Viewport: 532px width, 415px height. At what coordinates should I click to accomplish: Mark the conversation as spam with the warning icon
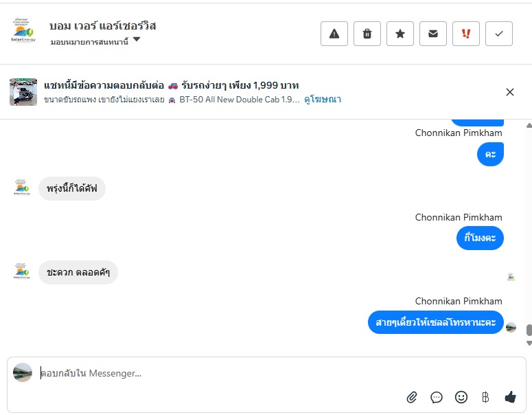pyautogui.click(x=334, y=34)
